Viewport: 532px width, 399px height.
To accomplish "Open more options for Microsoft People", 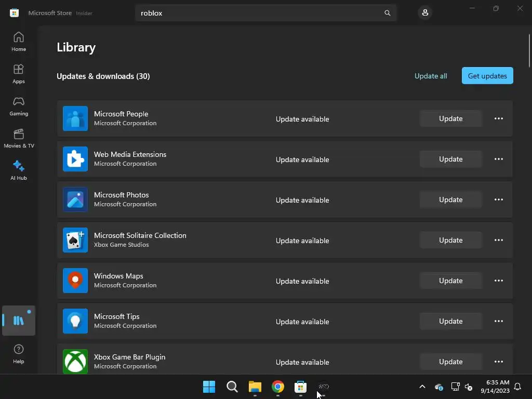I will point(498,118).
